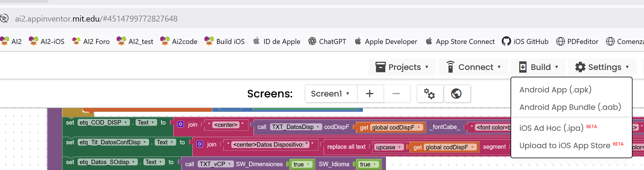
Task: Open the upcase text case dropdown
Action: tap(388, 147)
